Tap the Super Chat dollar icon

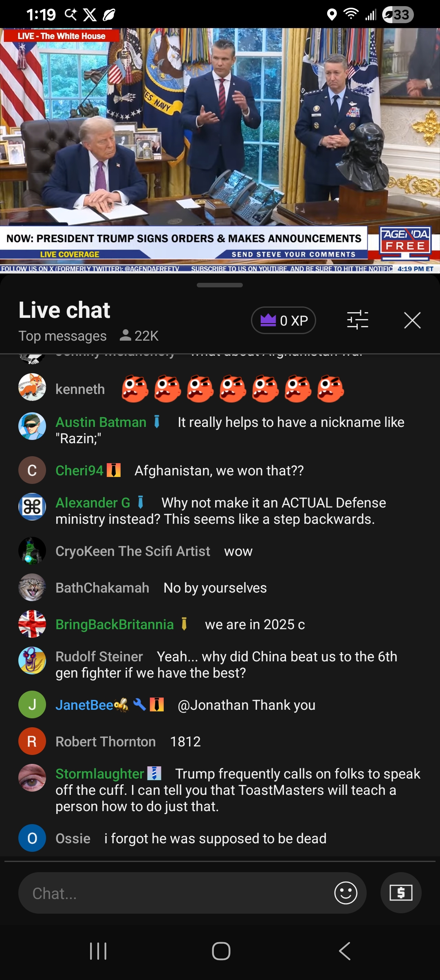tap(401, 893)
